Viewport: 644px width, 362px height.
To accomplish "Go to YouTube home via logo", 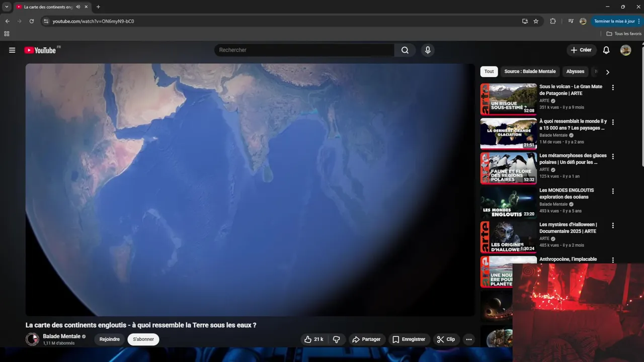I will (x=40, y=50).
